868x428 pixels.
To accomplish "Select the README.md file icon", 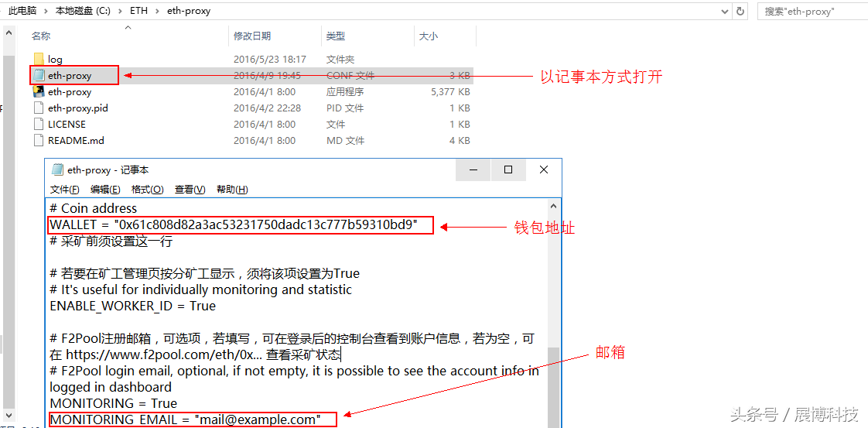I will pos(39,140).
